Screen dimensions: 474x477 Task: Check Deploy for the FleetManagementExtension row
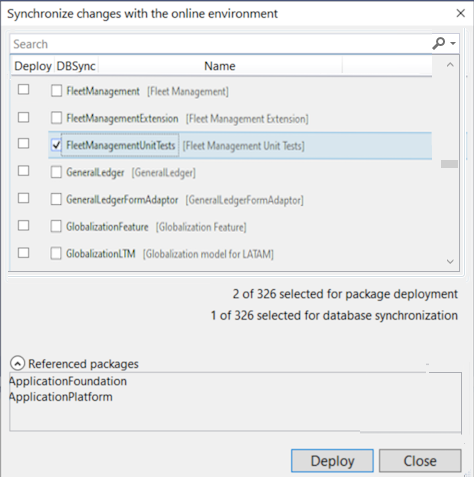tap(23, 117)
